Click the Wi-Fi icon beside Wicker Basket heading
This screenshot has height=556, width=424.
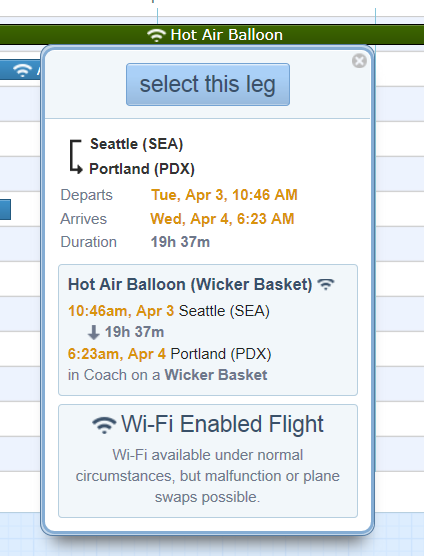coord(325,284)
